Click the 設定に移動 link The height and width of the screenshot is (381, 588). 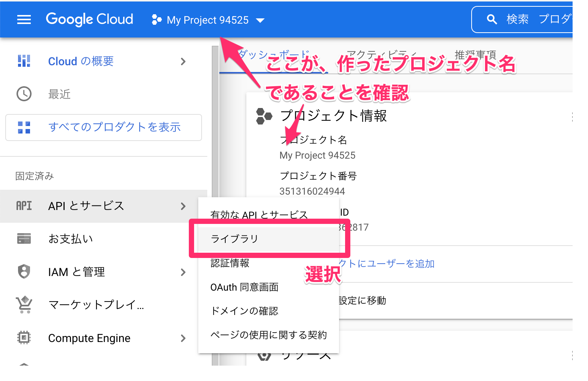pyautogui.click(x=362, y=300)
